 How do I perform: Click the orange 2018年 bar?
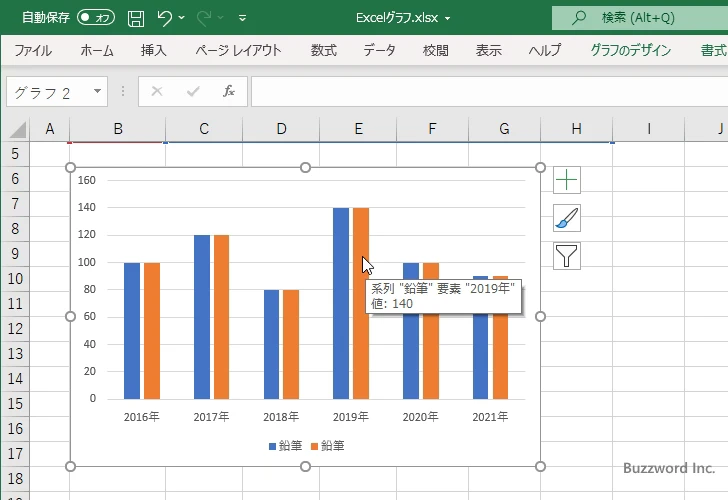[291, 344]
